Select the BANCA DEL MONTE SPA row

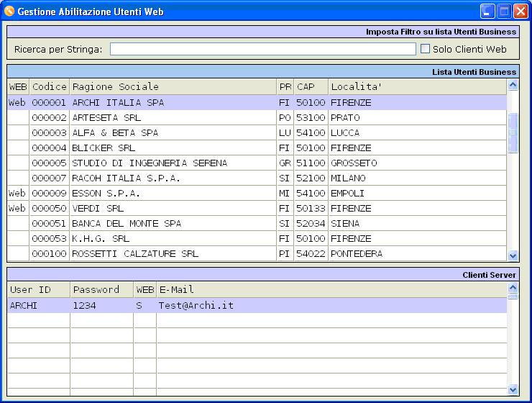pyautogui.click(x=257, y=223)
